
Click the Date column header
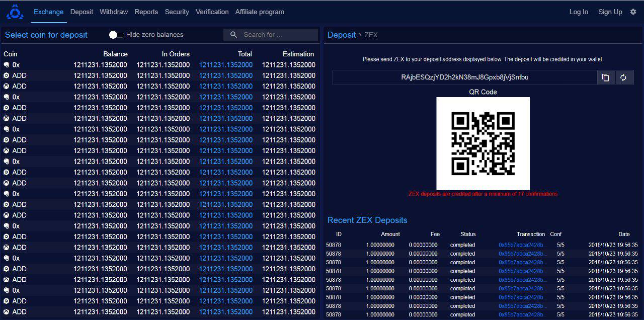tap(624, 234)
